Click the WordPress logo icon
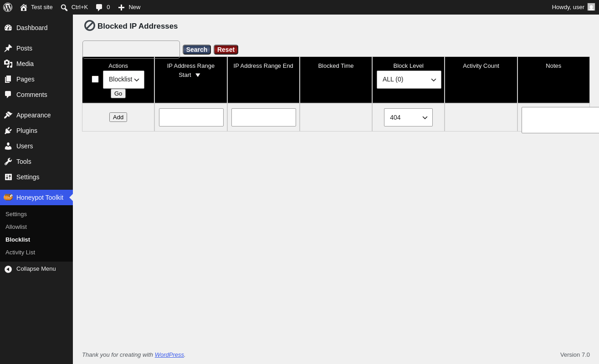Screen dimensions: 599x364 8,7
